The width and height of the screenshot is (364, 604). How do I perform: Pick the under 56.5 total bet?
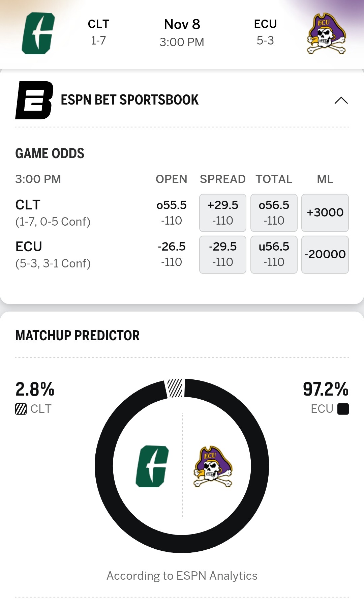click(x=274, y=254)
